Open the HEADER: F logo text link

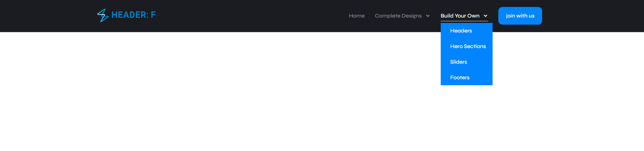tap(133, 15)
